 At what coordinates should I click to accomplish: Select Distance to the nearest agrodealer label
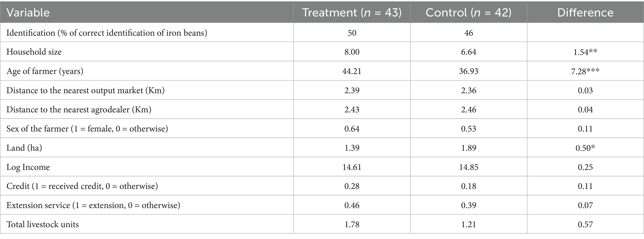pyautogui.click(x=79, y=110)
